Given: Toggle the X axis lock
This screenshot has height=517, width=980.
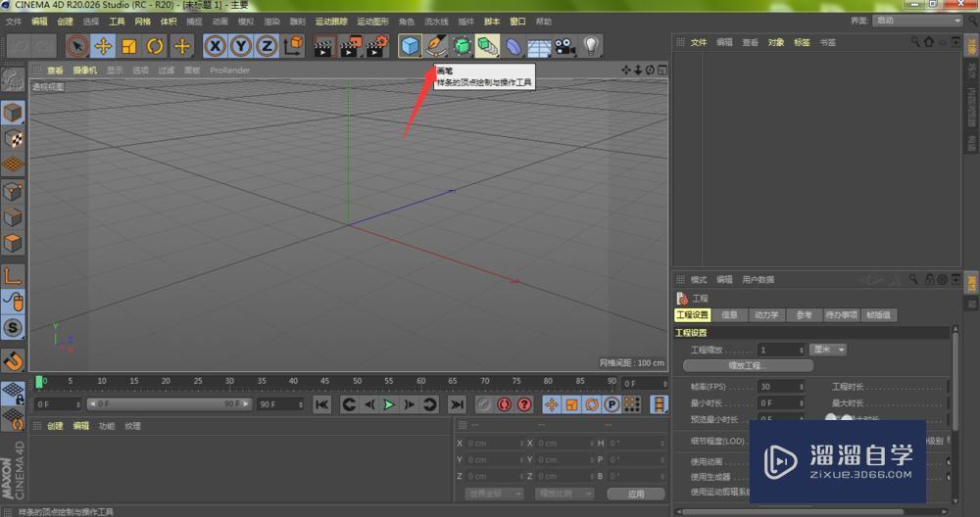Looking at the screenshot, I should (x=215, y=46).
